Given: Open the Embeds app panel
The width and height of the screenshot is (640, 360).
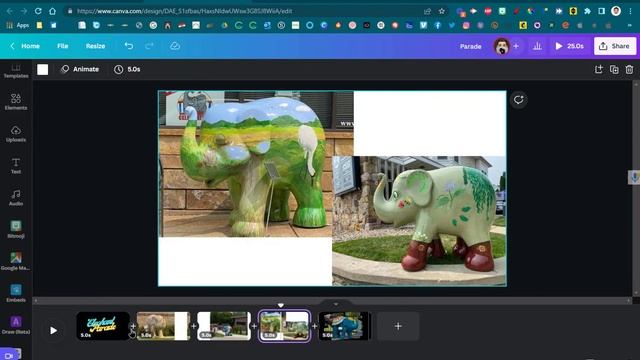Looking at the screenshot, I should click(x=16, y=293).
